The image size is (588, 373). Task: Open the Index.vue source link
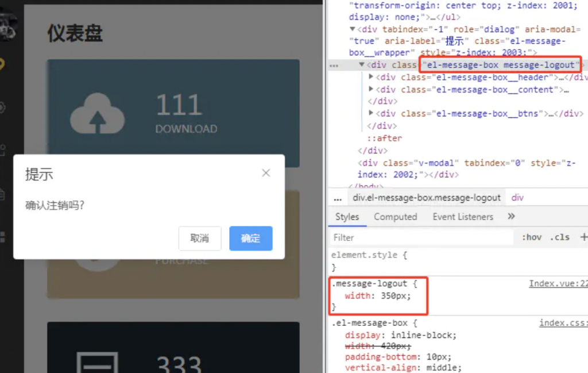[x=557, y=283]
